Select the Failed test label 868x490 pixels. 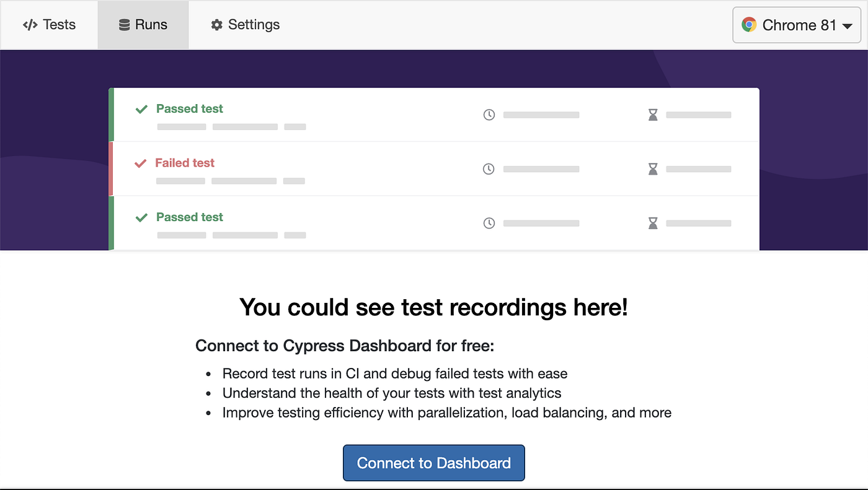click(x=185, y=163)
